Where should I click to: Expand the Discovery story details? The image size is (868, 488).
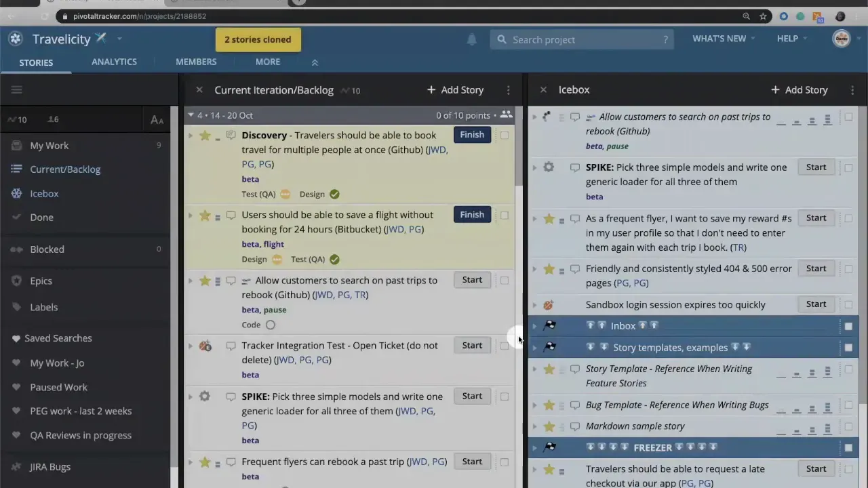coord(190,135)
